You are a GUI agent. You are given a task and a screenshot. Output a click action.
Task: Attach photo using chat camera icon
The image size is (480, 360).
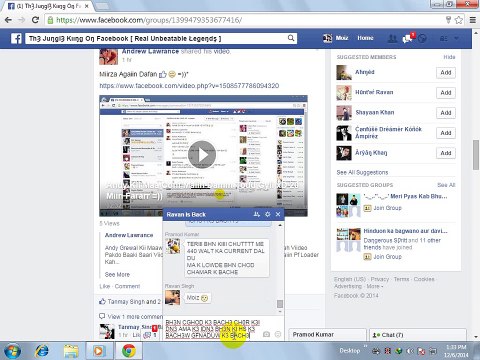pos(266,334)
